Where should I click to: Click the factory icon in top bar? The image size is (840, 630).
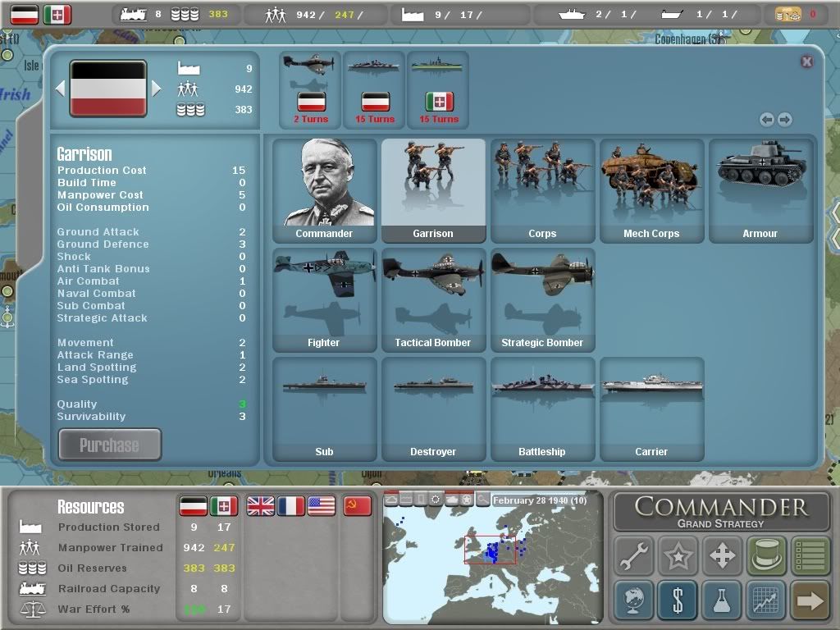413,15
